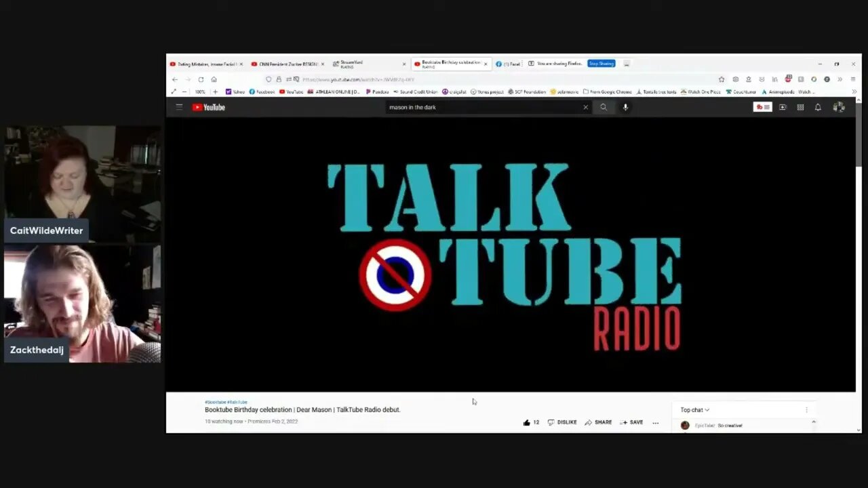This screenshot has width=868, height=488.
Task: Click the DISLIKE button
Action: (562, 422)
